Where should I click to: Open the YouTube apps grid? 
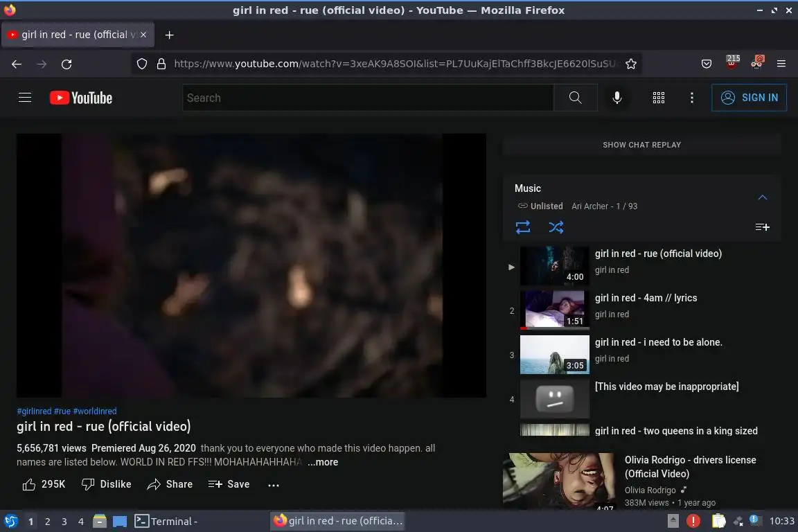(658, 97)
